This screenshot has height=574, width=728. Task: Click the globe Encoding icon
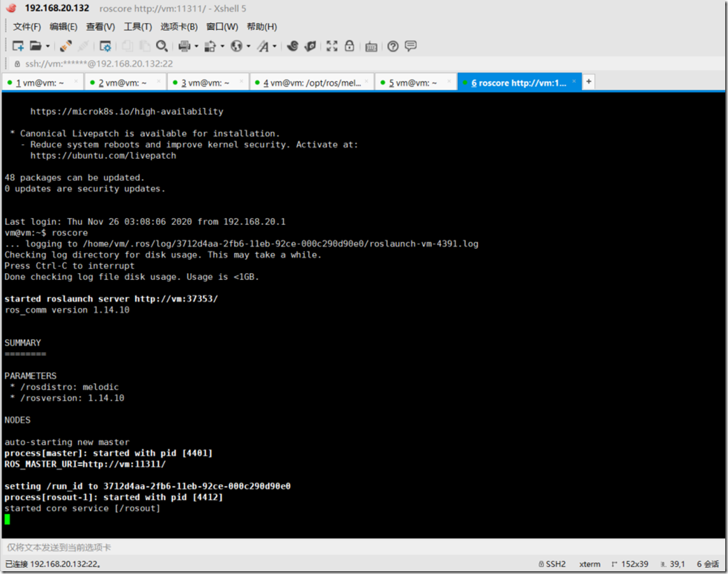[x=236, y=46]
